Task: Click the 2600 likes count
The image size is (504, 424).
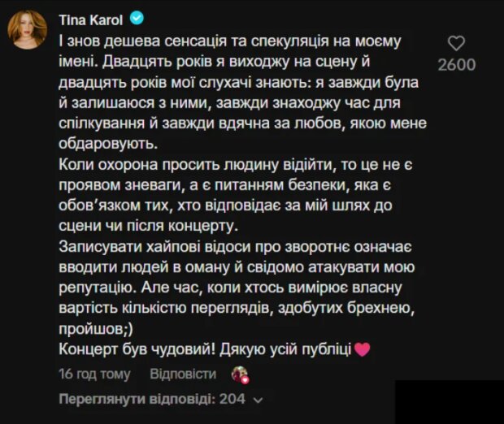Action: pos(458,65)
